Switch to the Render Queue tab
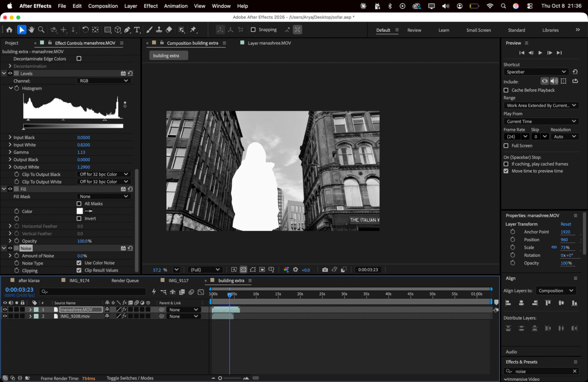Screen dimensions: 588x382 pos(125,280)
